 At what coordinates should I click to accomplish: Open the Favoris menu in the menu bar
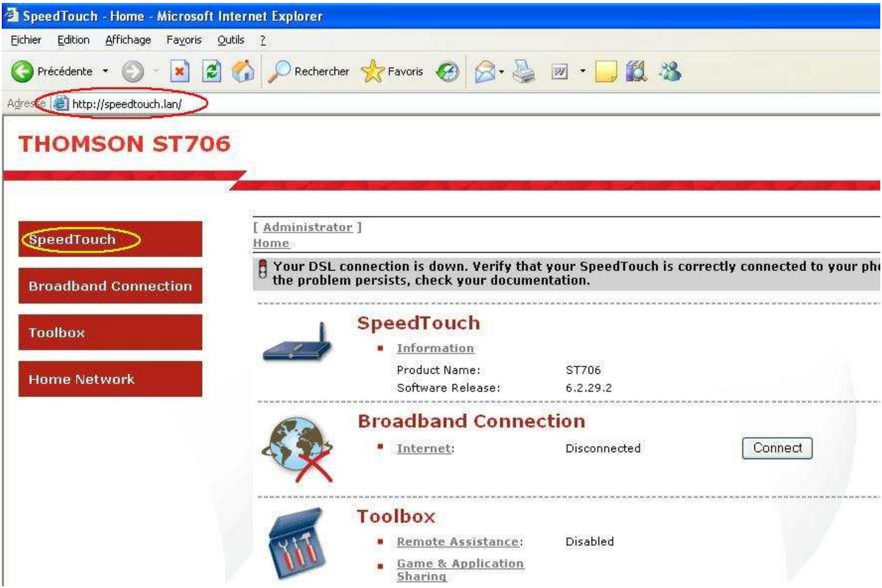tap(184, 40)
